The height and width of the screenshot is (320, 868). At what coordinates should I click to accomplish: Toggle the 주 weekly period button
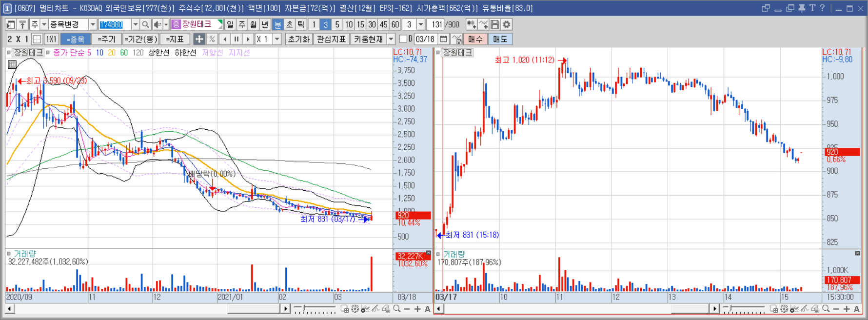[x=242, y=24]
